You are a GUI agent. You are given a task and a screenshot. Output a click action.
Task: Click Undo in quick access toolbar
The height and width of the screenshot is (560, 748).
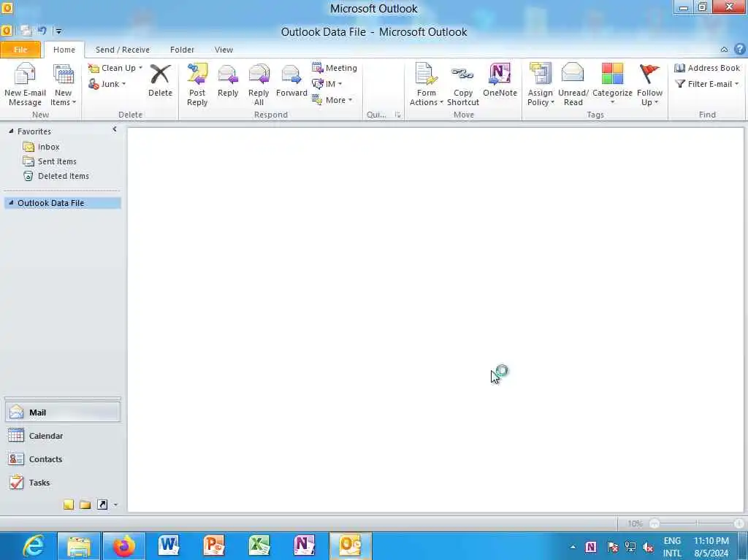(42, 31)
